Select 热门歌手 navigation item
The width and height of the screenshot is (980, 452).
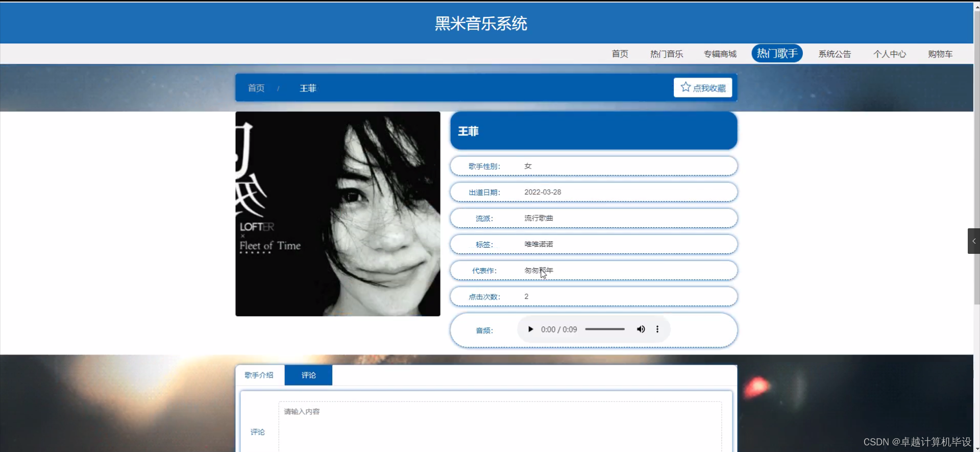777,53
